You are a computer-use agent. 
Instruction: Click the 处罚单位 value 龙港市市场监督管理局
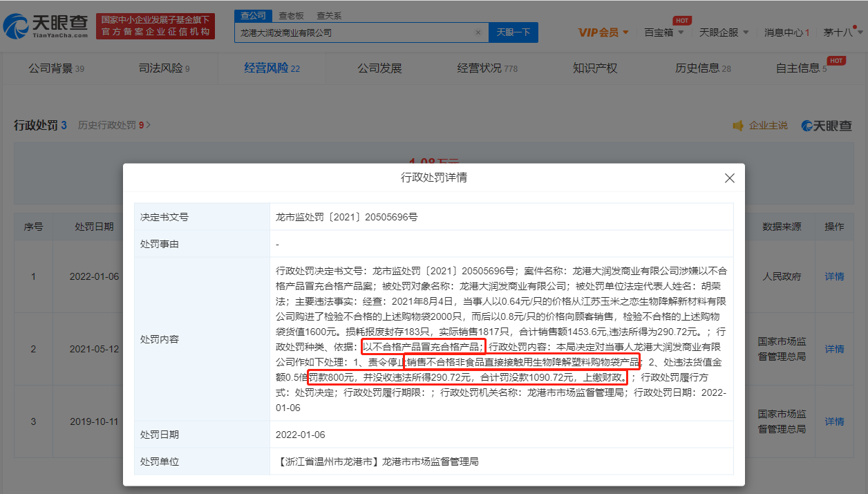(x=377, y=462)
